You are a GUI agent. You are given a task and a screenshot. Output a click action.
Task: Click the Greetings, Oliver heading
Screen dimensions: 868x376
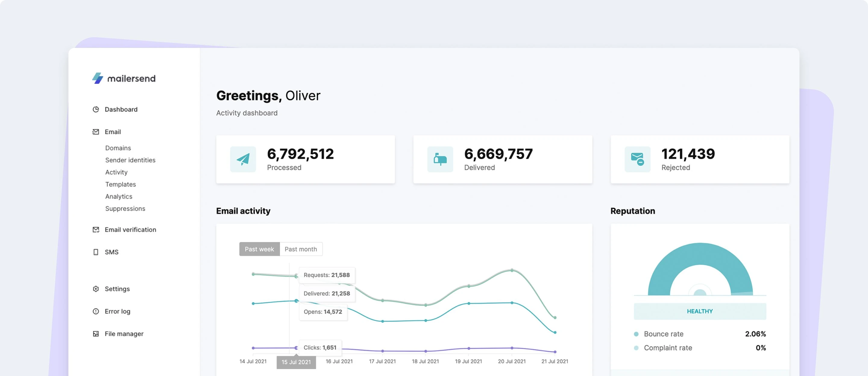pos(268,96)
